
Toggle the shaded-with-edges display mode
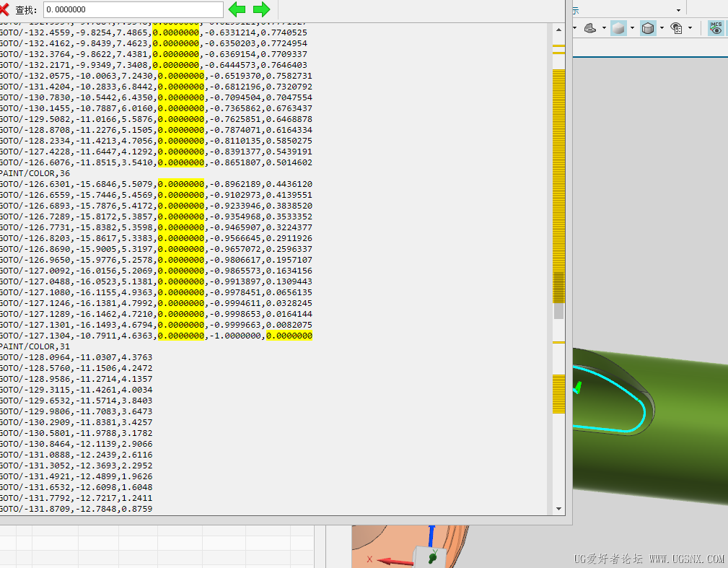647,28
